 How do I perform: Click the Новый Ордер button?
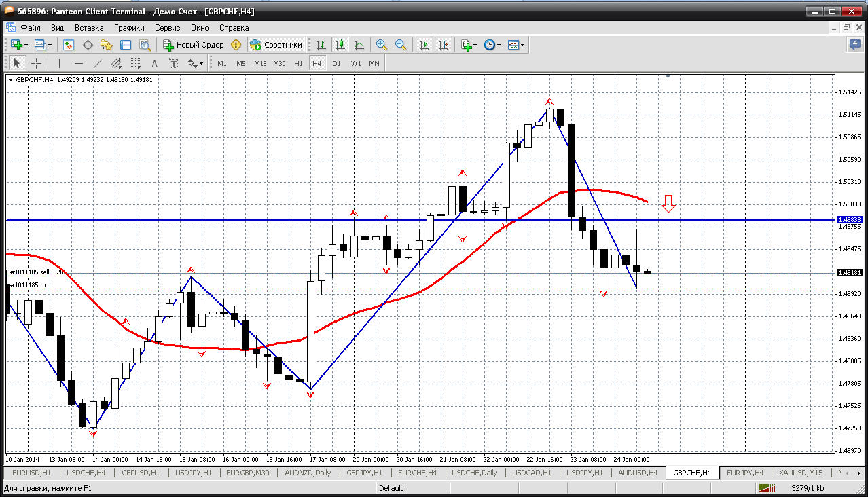(194, 45)
